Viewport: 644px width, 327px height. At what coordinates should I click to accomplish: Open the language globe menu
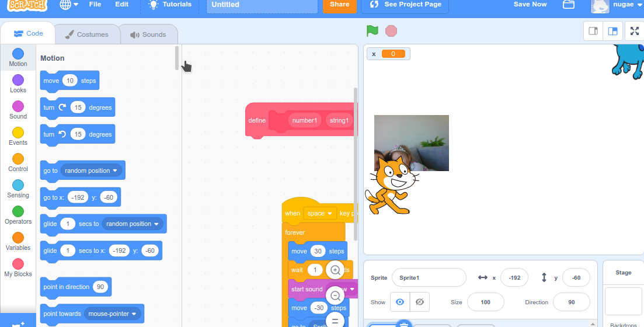coord(69,5)
